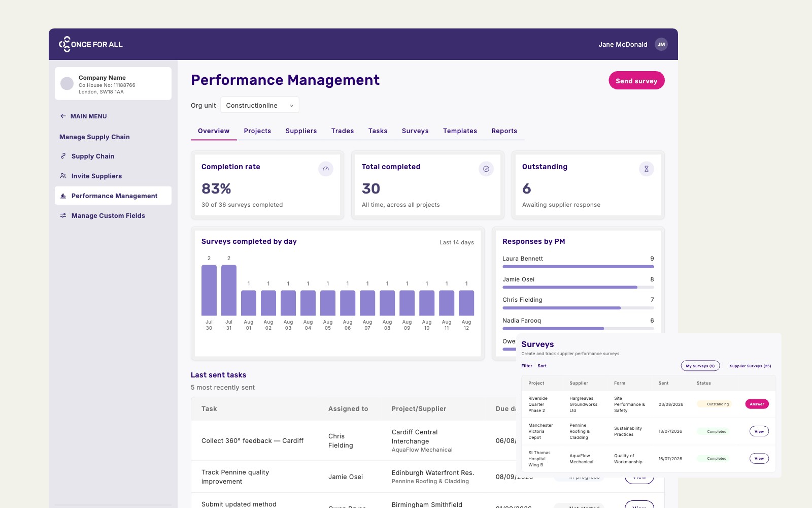Click the Completion rate gauge icon
Image resolution: width=812 pixels, height=508 pixels.
[326, 169]
